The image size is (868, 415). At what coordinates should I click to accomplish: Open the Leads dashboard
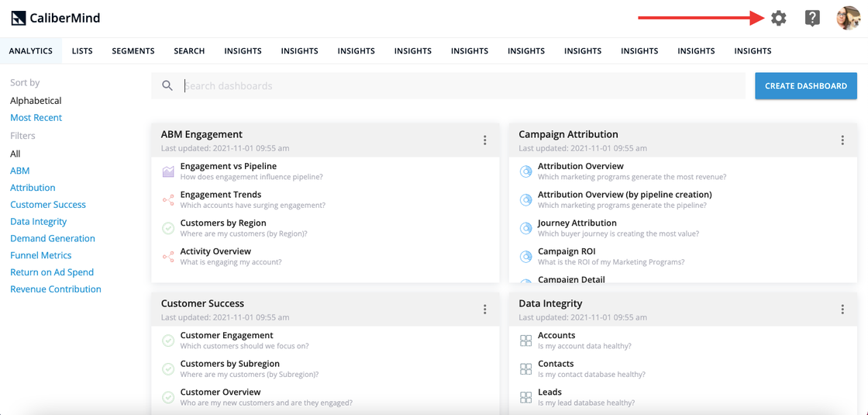click(549, 392)
